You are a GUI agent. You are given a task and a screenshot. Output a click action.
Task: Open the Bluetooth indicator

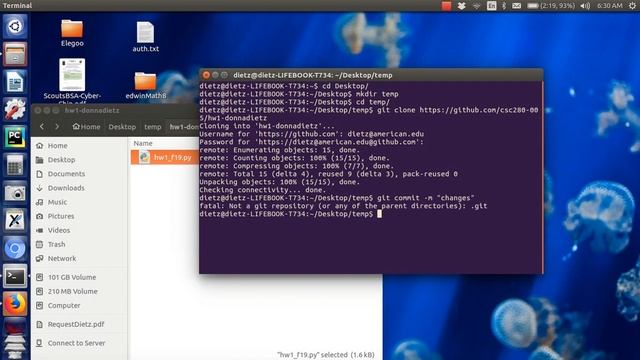[x=504, y=6]
